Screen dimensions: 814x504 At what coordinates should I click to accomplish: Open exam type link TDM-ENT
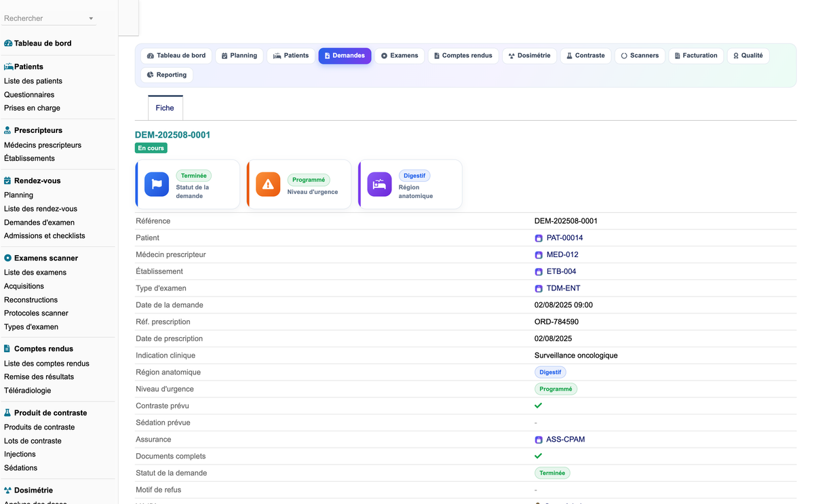click(x=563, y=288)
